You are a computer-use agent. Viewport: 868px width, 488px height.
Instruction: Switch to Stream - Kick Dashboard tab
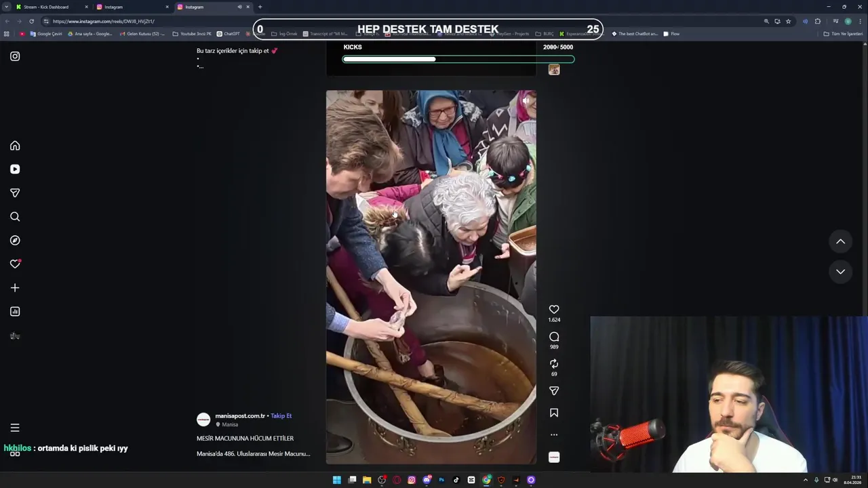click(51, 7)
